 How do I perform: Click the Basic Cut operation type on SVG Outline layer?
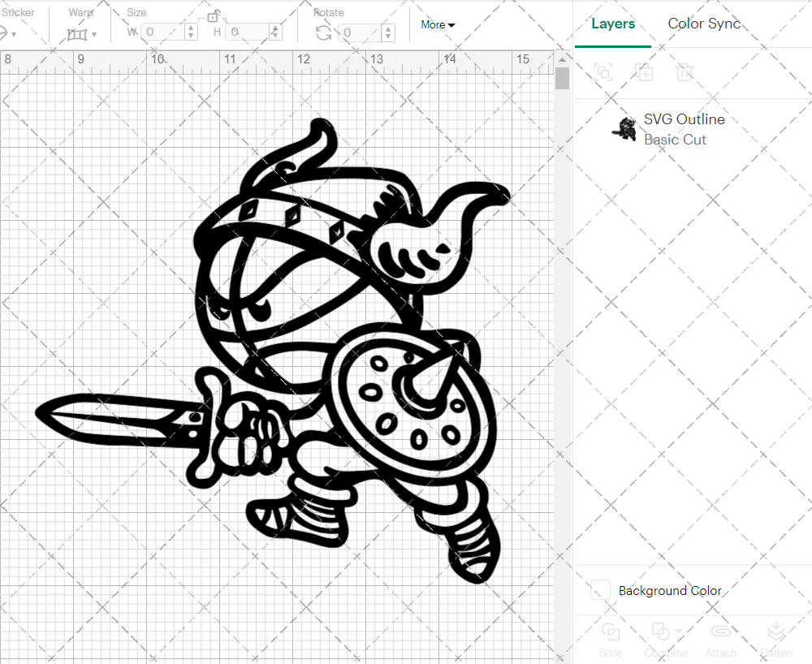(x=675, y=140)
